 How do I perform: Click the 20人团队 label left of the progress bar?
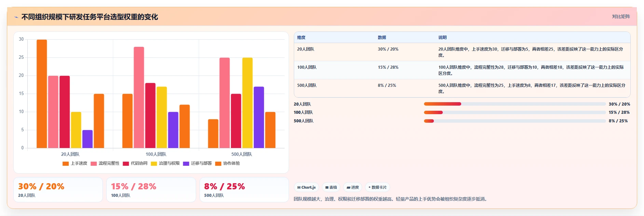[x=302, y=104]
